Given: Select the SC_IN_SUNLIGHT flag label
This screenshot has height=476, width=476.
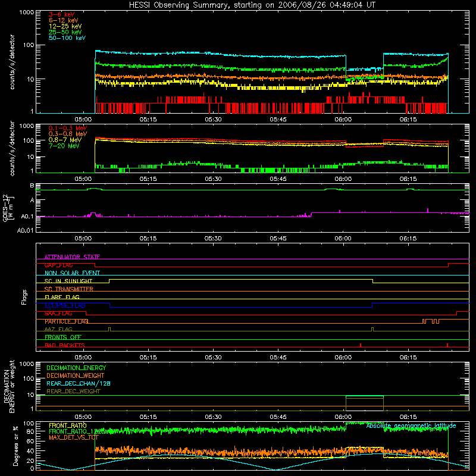Looking at the screenshot, I should 68,281.
